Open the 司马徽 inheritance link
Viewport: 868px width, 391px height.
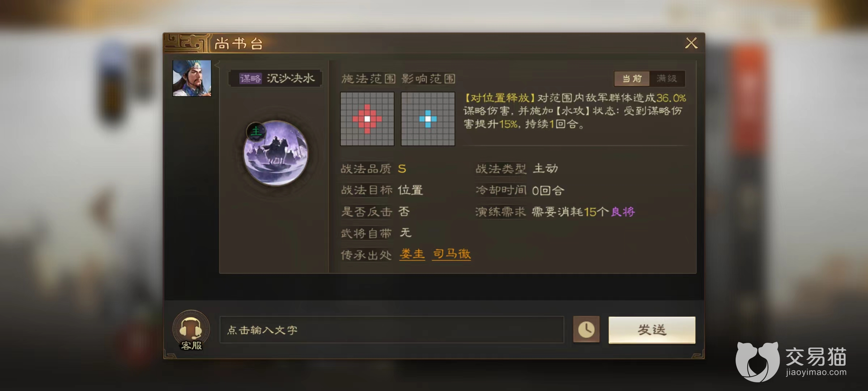tap(451, 254)
